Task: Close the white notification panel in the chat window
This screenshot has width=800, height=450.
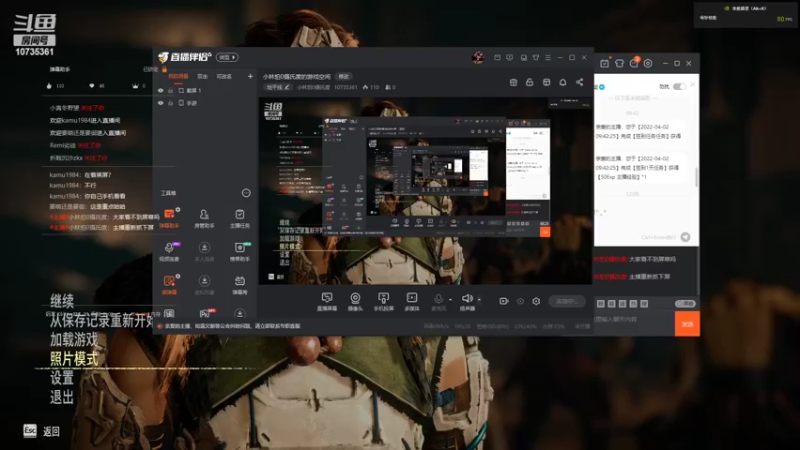Action: click(x=692, y=84)
